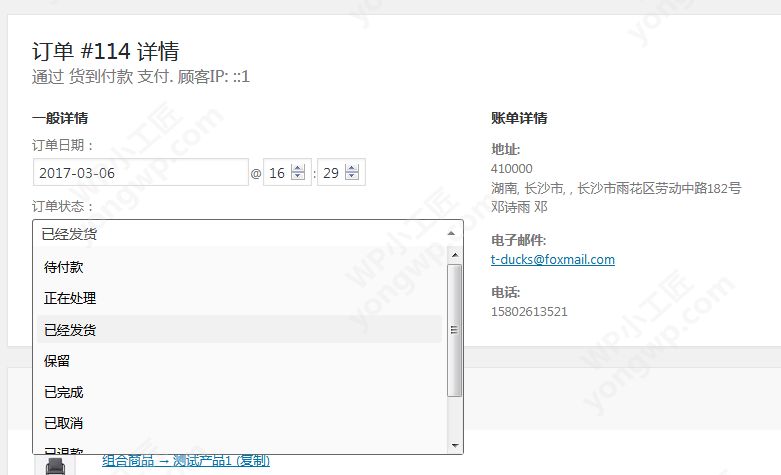Open the t-ducks@foxmail.com email link
This screenshot has height=475, width=781.
(x=552, y=260)
